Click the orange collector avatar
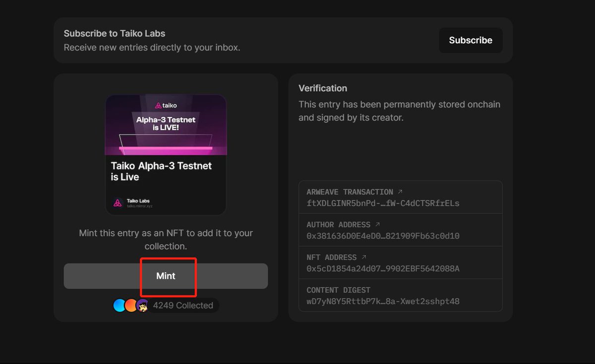The height and width of the screenshot is (364, 595). coord(131,306)
